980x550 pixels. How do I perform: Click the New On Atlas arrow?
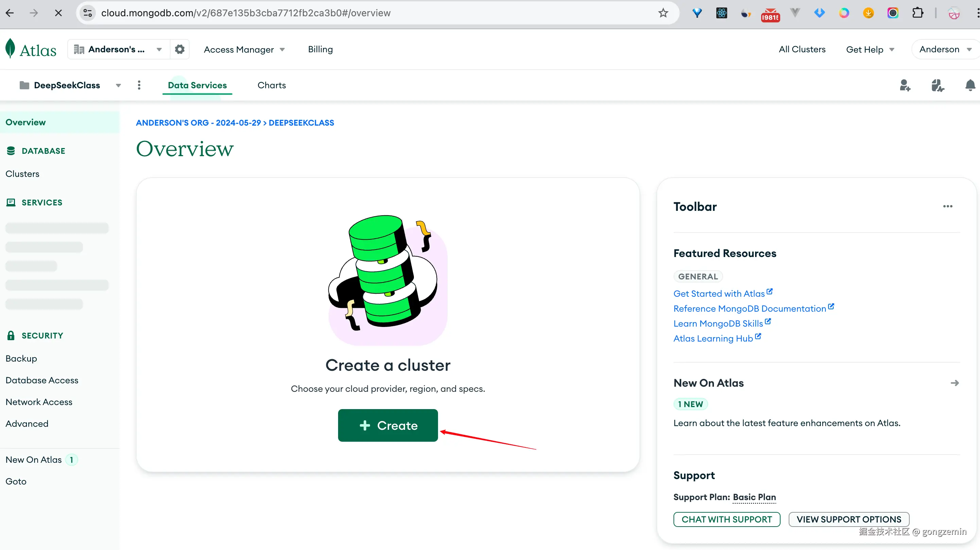click(954, 383)
